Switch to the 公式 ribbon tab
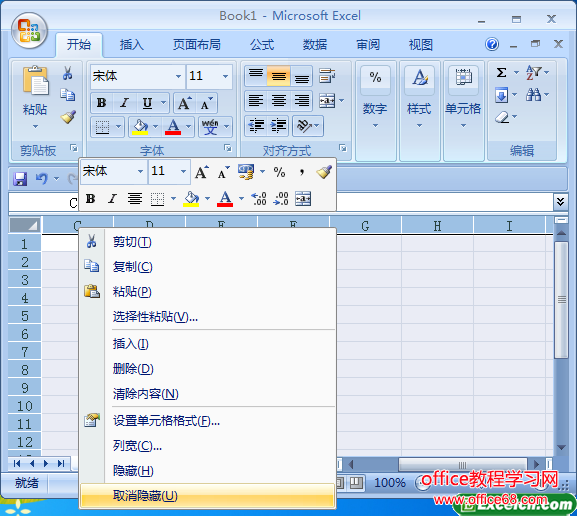The image size is (577, 516). pos(262,45)
